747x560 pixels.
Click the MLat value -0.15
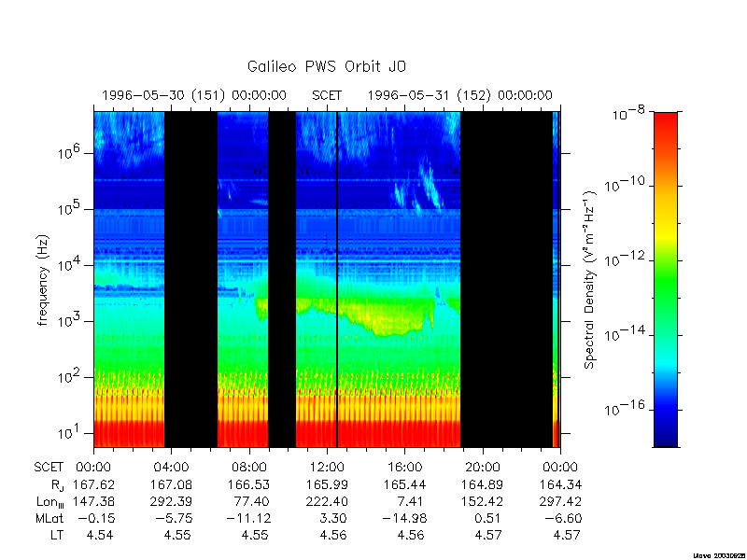pos(96,518)
